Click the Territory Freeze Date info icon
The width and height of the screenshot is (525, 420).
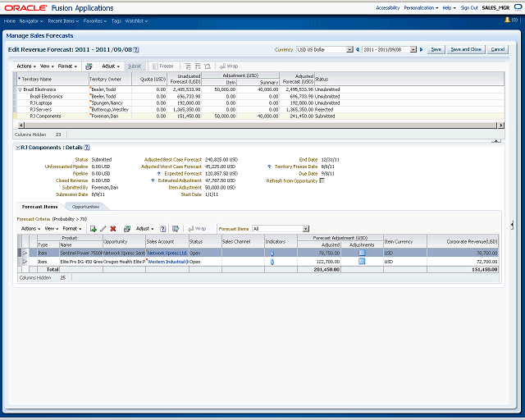270,167
